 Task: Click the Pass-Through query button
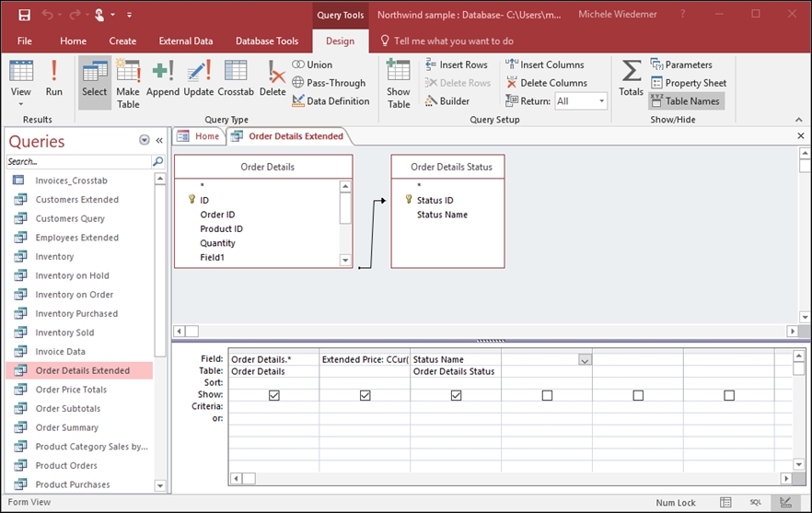329,83
